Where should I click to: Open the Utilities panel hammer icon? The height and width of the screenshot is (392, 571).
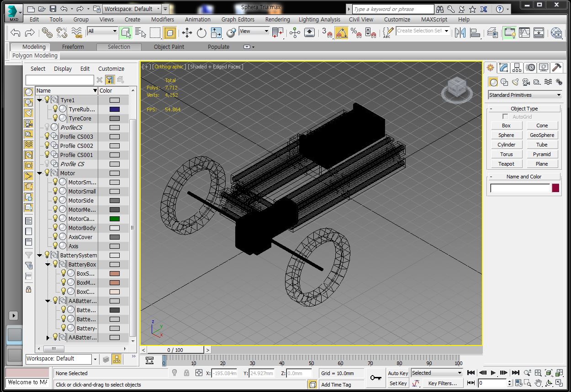[x=556, y=68]
